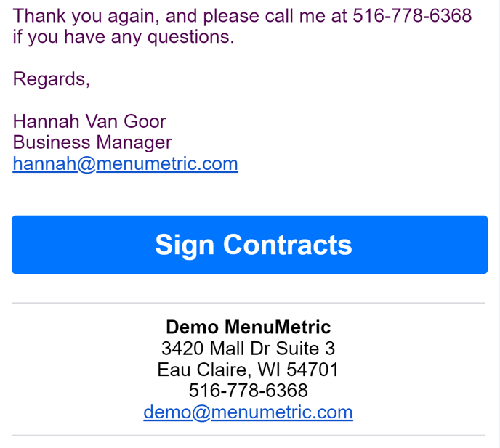Click the bold Demo MenuMetric company name
This screenshot has height=448, width=500.
tap(248, 327)
